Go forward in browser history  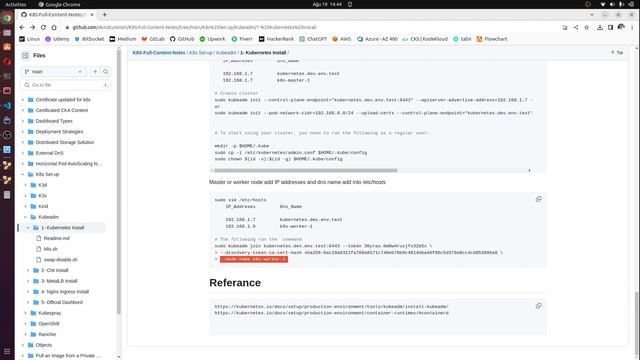click(32, 27)
